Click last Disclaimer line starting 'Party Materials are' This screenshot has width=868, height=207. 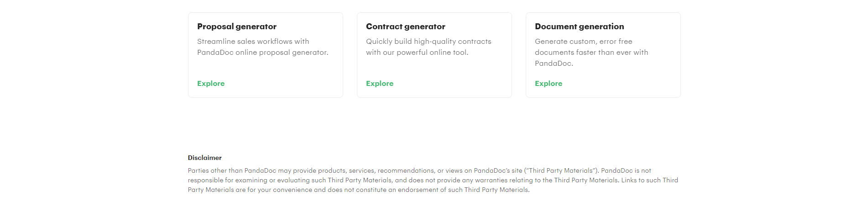pyautogui.click(x=359, y=190)
